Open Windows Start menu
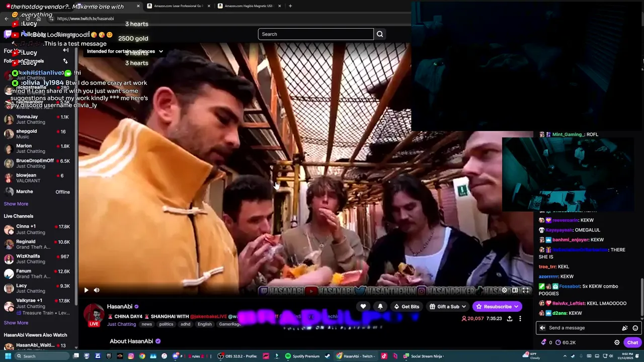Image resolution: width=644 pixels, height=362 pixels. pos(8,356)
